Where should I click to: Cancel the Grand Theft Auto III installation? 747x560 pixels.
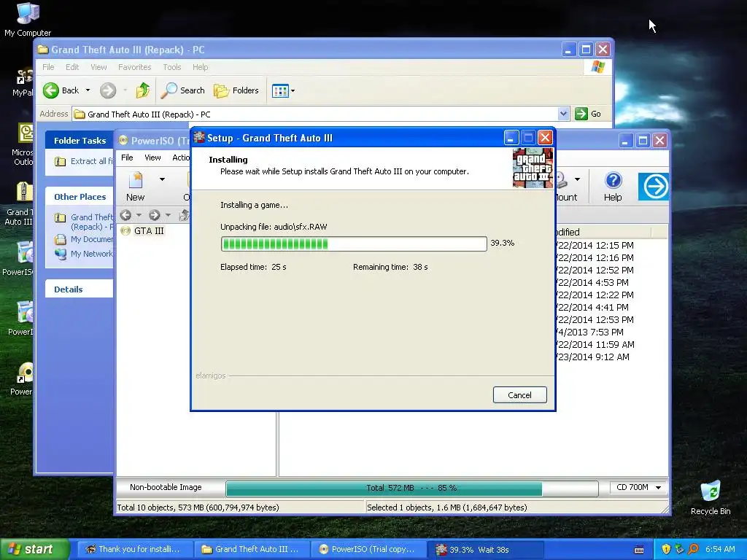(519, 394)
